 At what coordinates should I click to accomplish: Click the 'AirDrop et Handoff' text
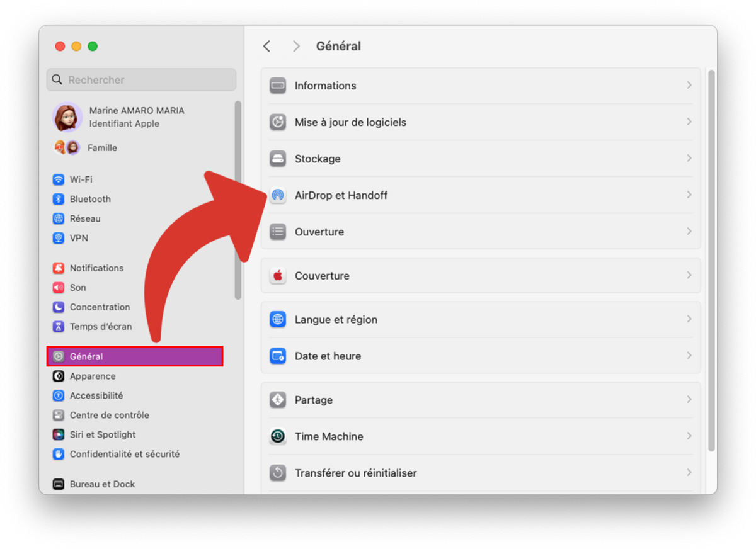click(x=341, y=195)
